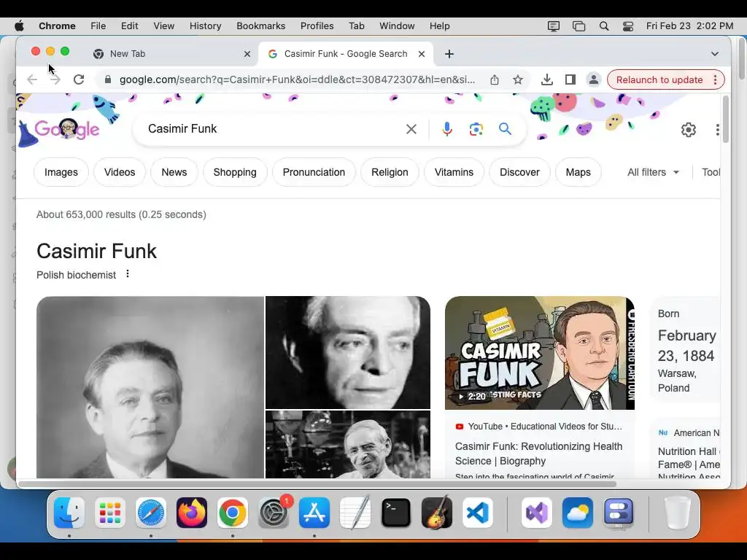Expand the All filters dropdown
The image size is (747, 560).
point(653,172)
